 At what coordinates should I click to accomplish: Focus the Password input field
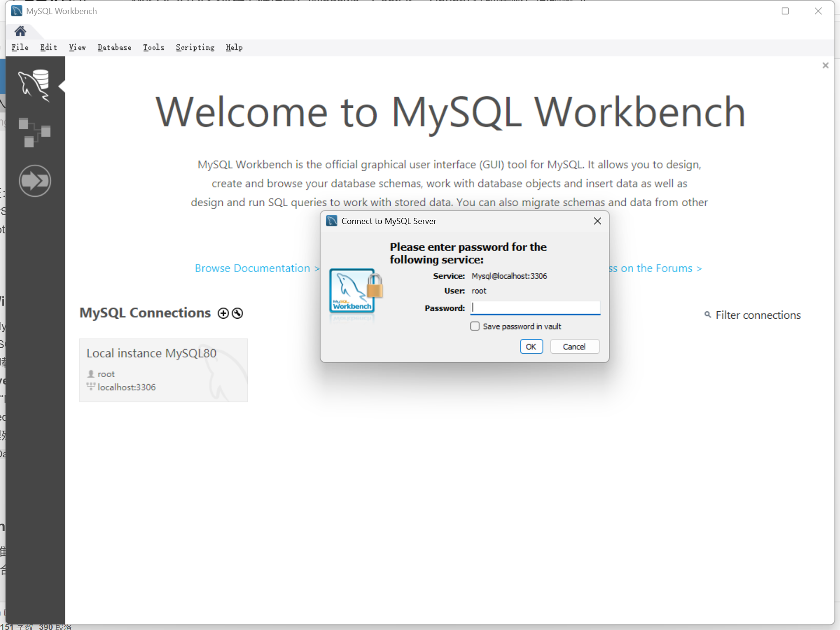[535, 308]
